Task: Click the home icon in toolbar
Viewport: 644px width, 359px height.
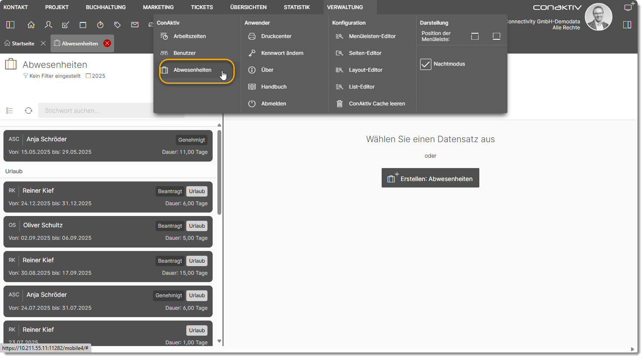Action: coord(31,25)
